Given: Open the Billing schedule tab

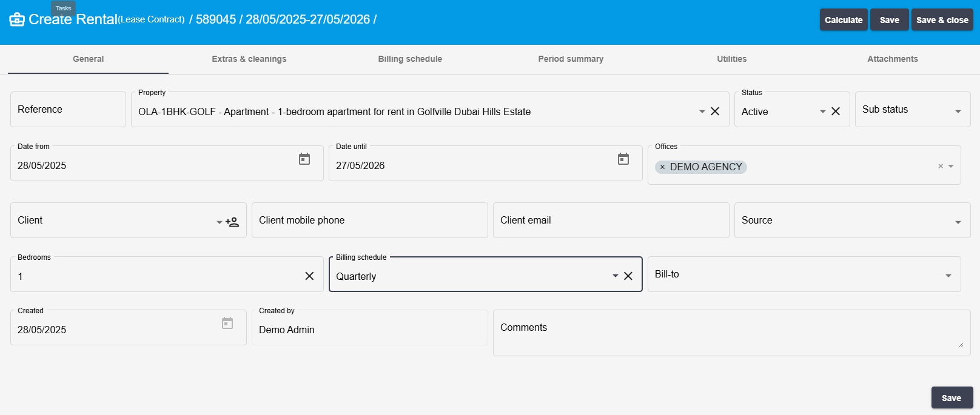Looking at the screenshot, I should 410,59.
